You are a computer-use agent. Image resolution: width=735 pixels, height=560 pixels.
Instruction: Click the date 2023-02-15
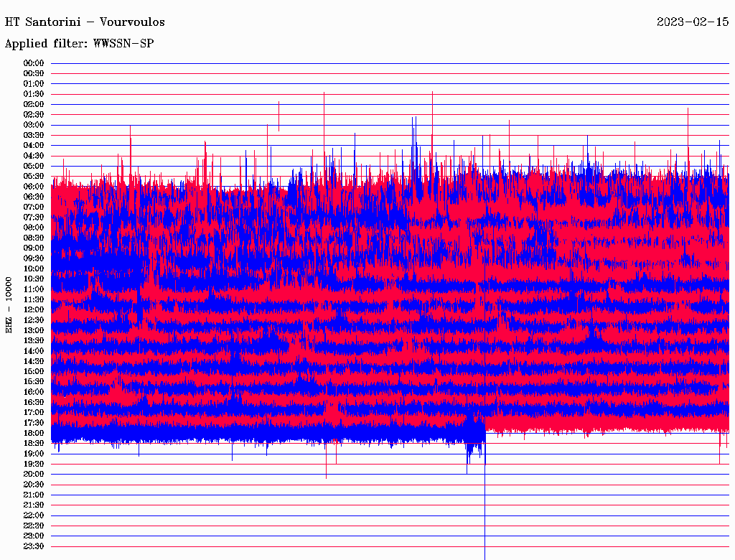[693, 22]
